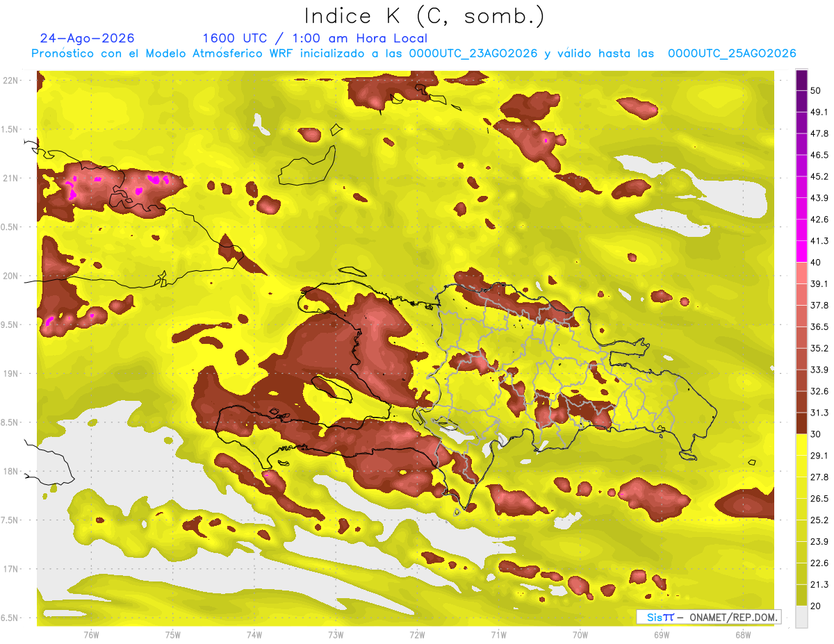Click the legend value "31.3"

(819, 413)
